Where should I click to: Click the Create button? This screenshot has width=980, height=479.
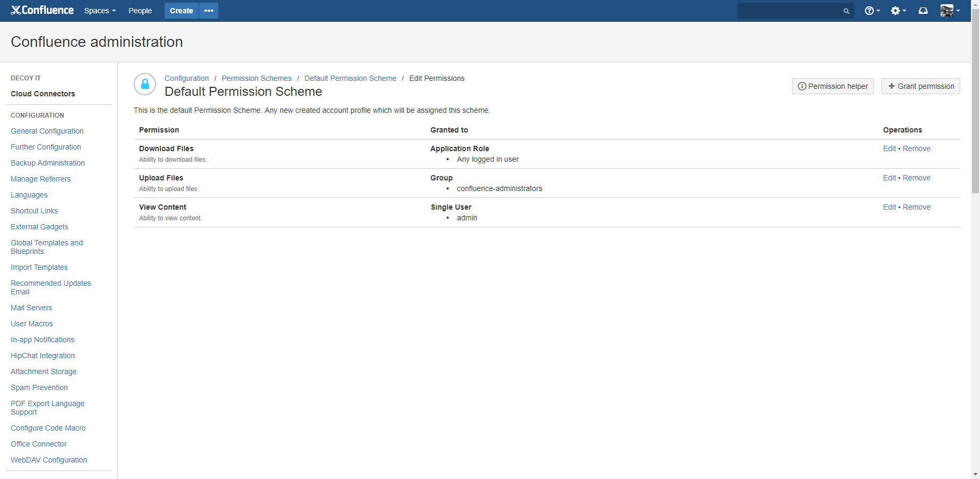pyautogui.click(x=181, y=11)
